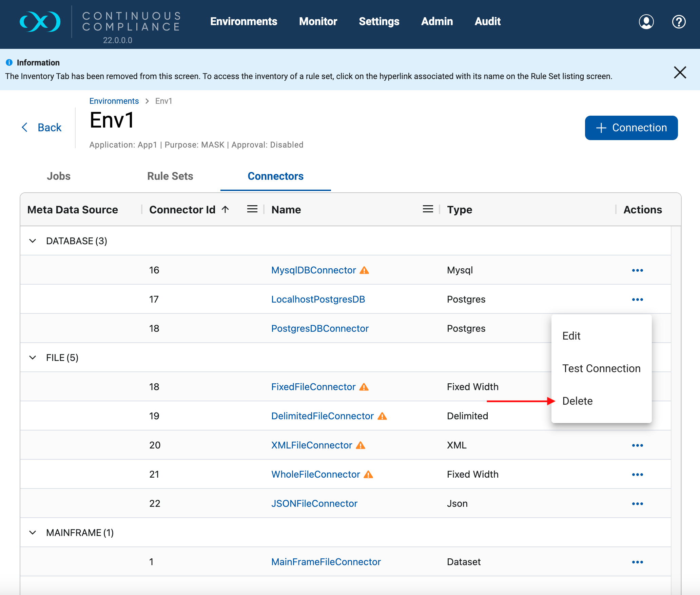The width and height of the screenshot is (700, 595).
Task: Dismiss the Information banner
Action: [680, 72]
